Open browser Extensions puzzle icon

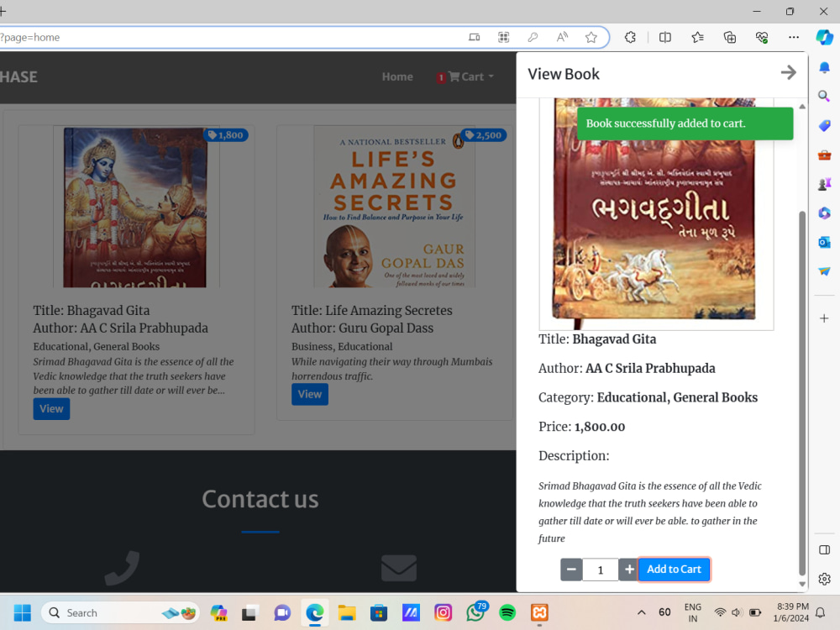pyautogui.click(x=631, y=38)
